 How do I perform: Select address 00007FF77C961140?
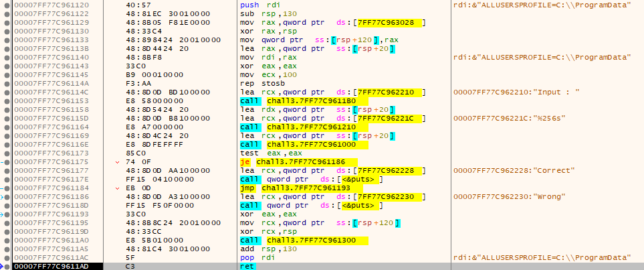click(51, 57)
